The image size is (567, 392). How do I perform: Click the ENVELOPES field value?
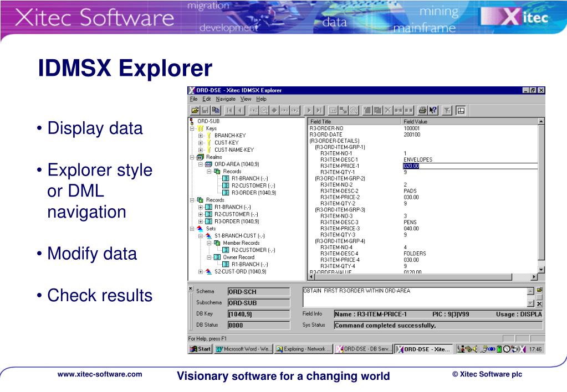tap(418, 159)
